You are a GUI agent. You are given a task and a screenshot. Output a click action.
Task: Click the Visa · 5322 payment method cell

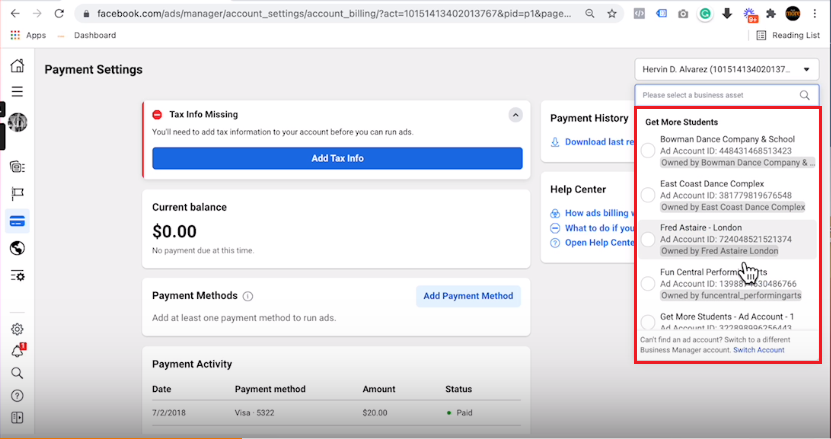tap(254, 412)
